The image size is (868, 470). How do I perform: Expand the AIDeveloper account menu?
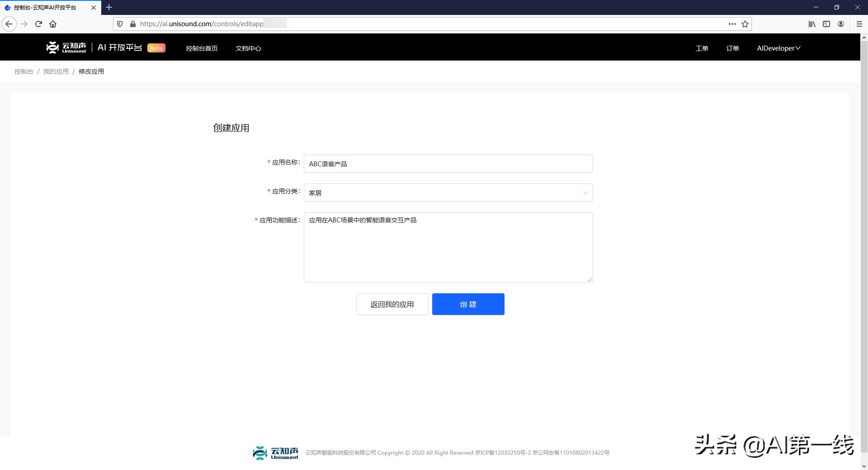778,48
